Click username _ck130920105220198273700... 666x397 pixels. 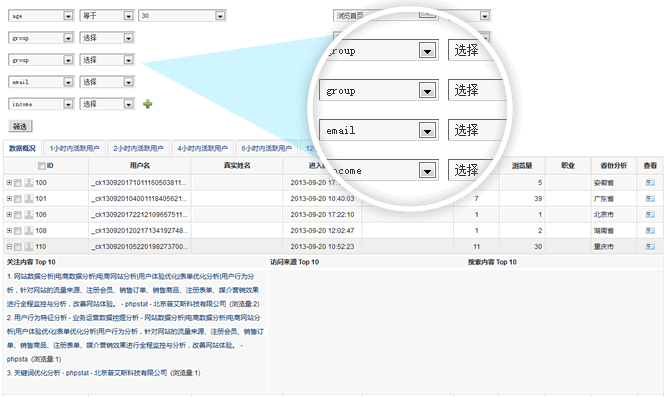coord(139,247)
